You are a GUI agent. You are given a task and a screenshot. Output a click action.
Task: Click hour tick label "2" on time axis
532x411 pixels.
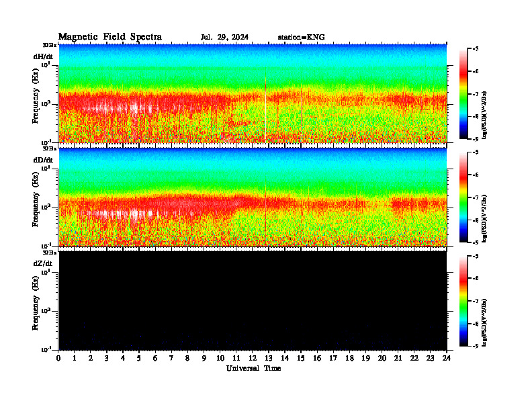pyautogui.click(x=91, y=358)
